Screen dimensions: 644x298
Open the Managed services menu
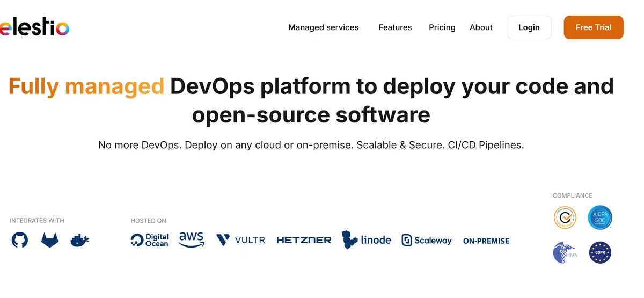pos(323,27)
